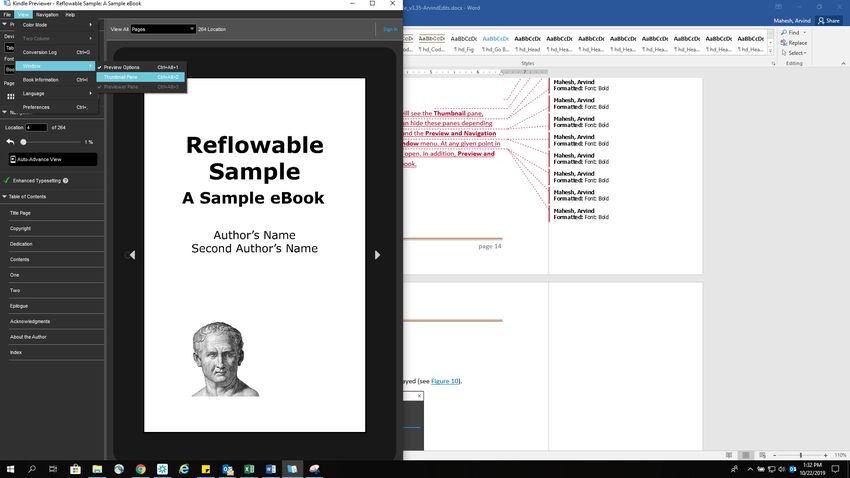Open Chrome from the taskbar

pyautogui.click(x=140, y=468)
